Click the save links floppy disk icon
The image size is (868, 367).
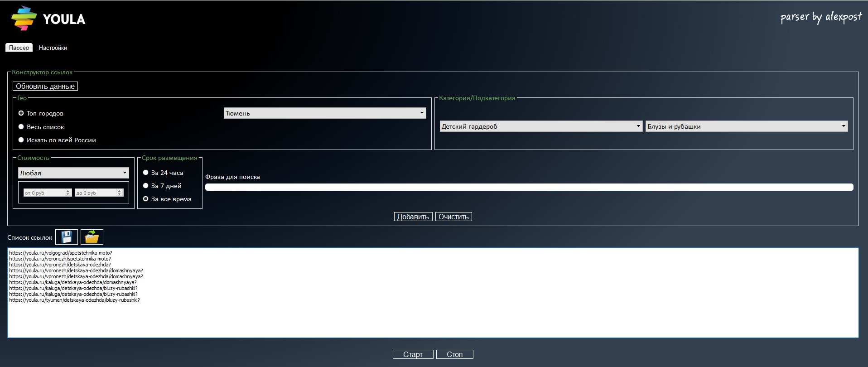click(x=67, y=237)
